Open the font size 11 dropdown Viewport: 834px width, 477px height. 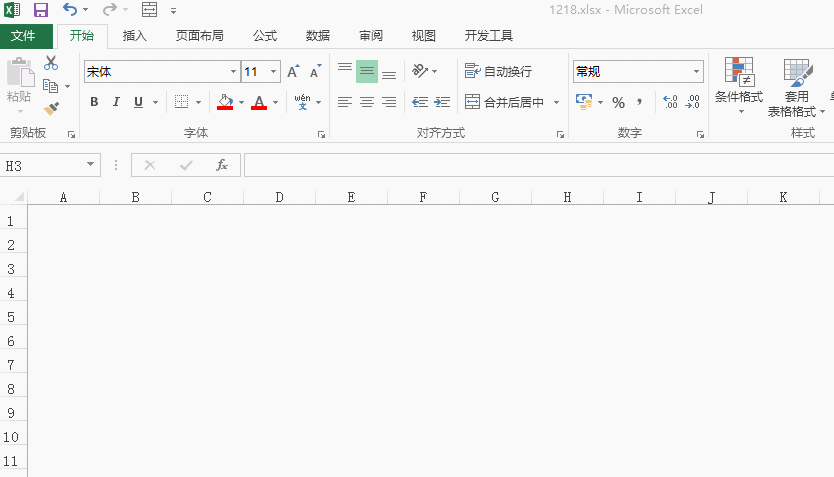pyautogui.click(x=273, y=72)
